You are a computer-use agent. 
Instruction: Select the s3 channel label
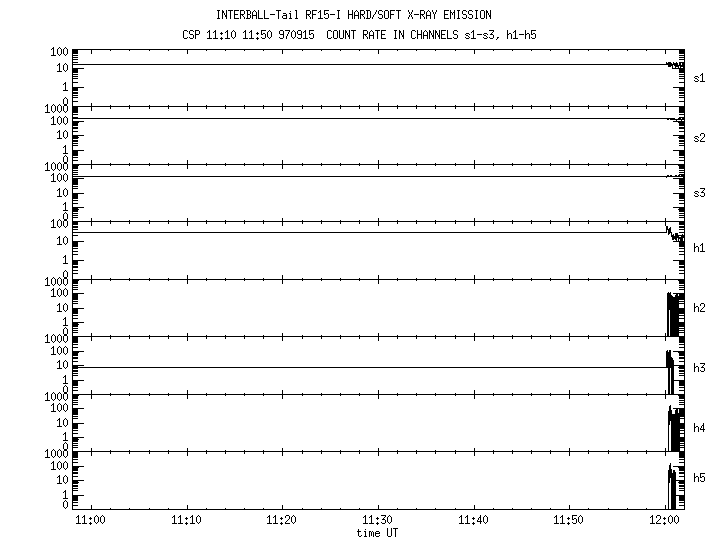[699, 193]
